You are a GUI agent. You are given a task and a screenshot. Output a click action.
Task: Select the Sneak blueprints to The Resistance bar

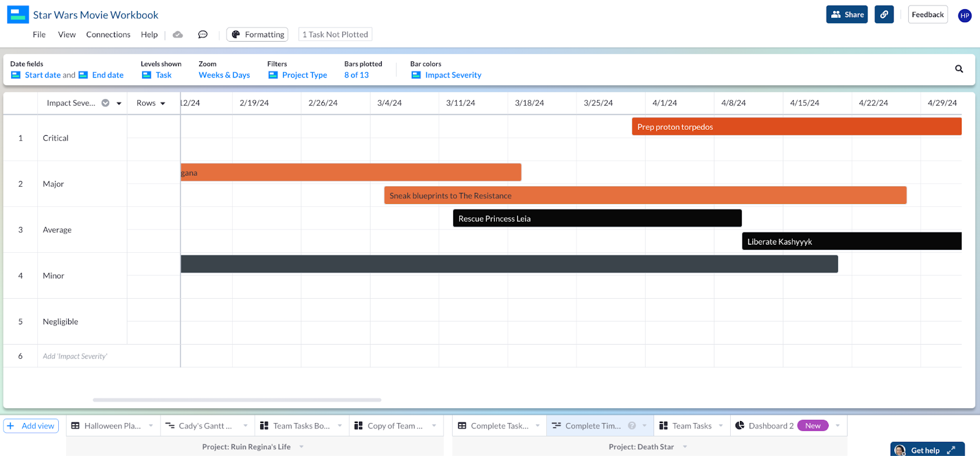[645, 196]
